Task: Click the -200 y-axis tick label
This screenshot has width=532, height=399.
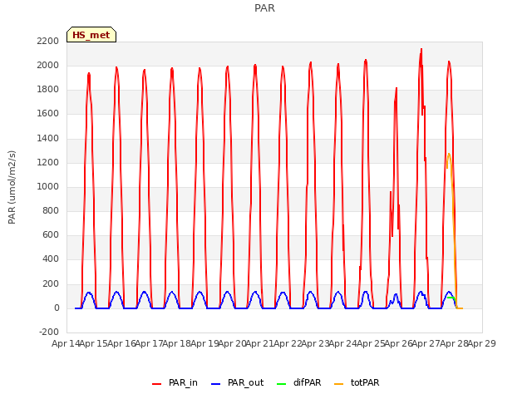Action: (x=49, y=332)
